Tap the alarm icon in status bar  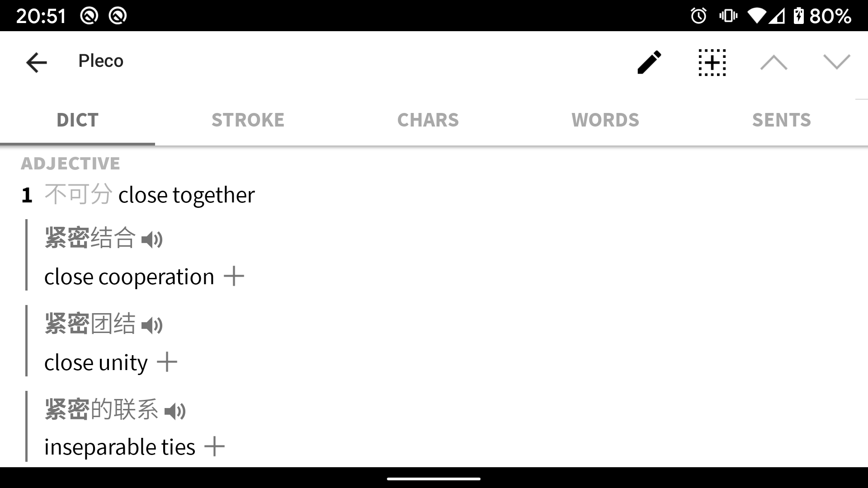(x=698, y=16)
